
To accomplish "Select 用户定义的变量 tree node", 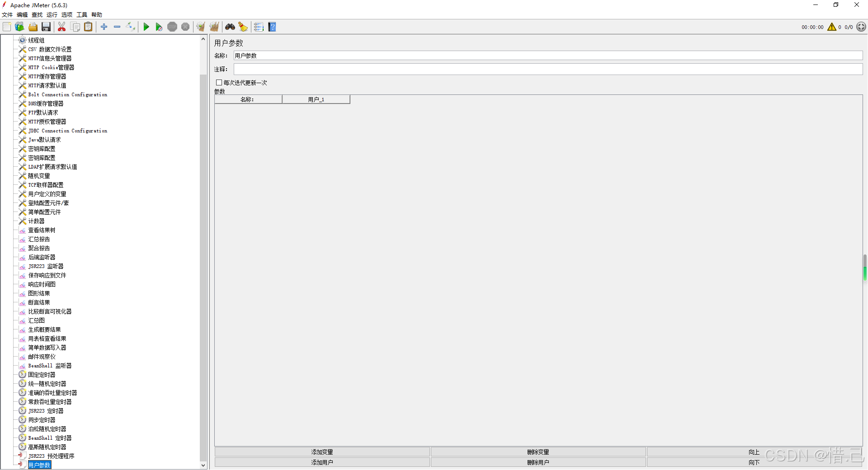I will (47, 194).
